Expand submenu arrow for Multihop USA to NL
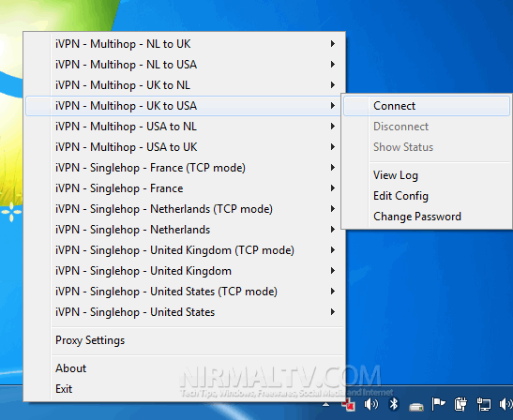This screenshot has width=513, height=420. (333, 126)
